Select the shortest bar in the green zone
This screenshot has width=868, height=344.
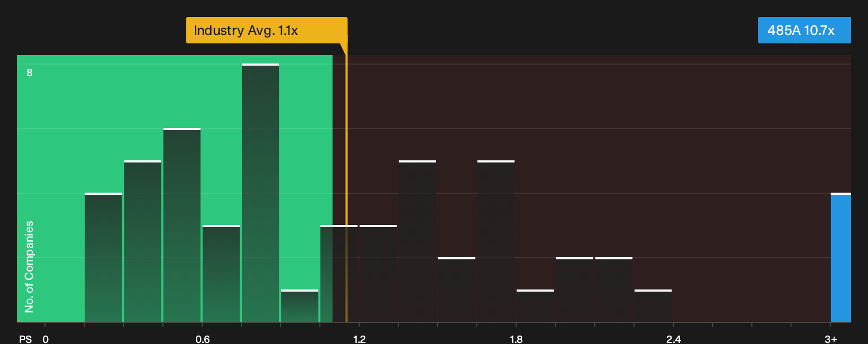pos(300,306)
